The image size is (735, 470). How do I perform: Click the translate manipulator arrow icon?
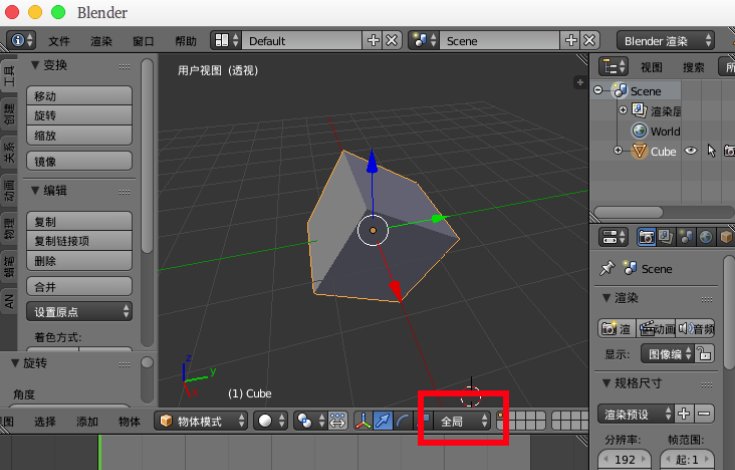[383, 421]
